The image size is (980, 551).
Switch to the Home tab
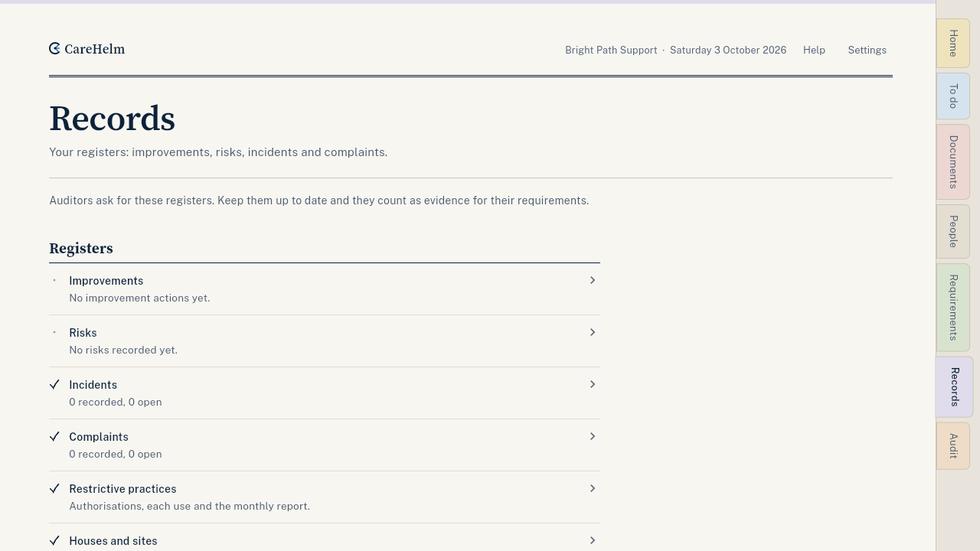click(953, 43)
